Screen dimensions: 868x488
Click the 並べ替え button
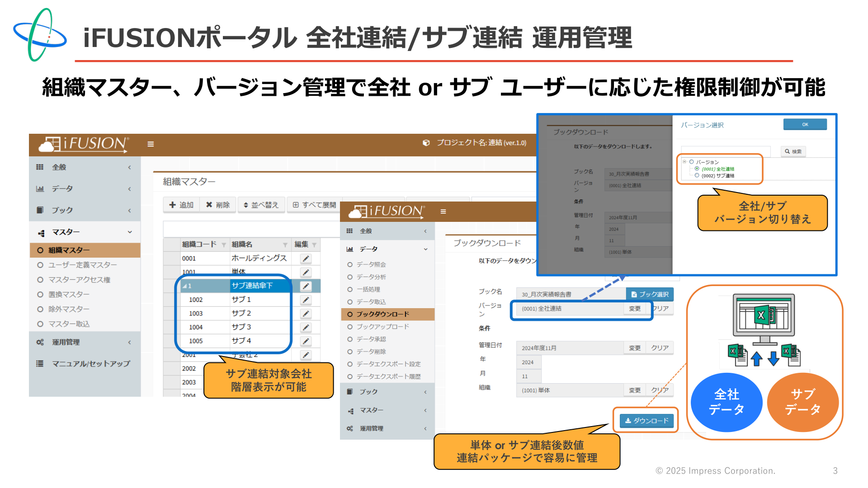pyautogui.click(x=261, y=205)
